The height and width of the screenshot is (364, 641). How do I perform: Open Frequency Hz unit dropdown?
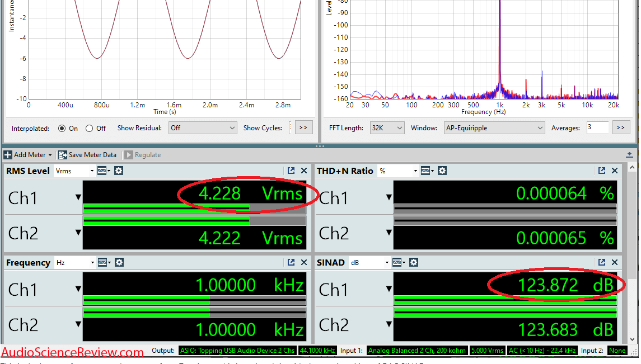coord(75,263)
